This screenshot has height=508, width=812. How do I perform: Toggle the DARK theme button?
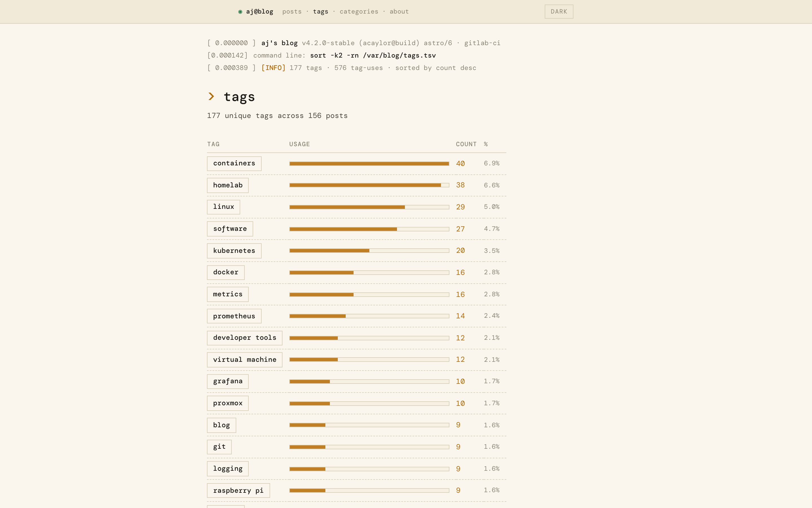[x=559, y=11]
